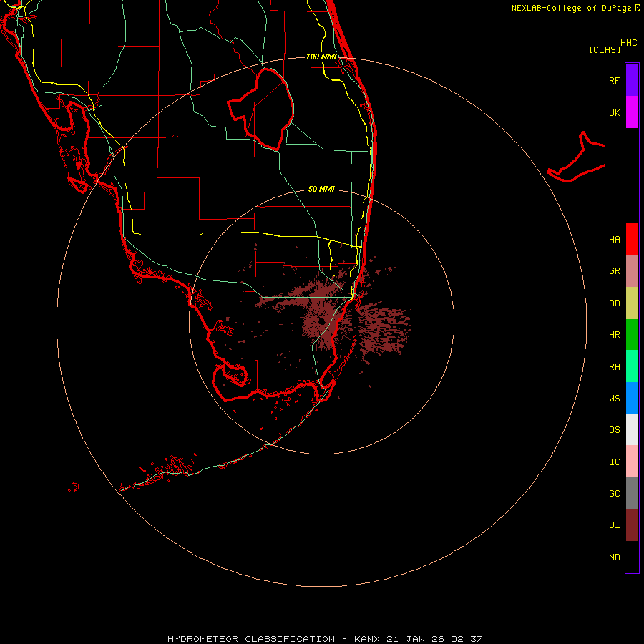Screen dimensions: 644x644
Task: Click the DS white legend swatch
Action: [632, 429]
